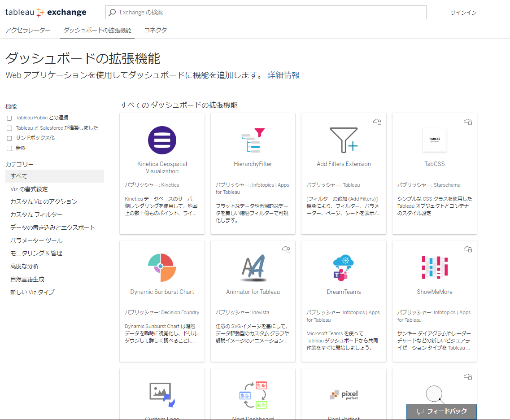The width and height of the screenshot is (510, 420).
Task: Switch to the アクセラレーター tab
Action: pos(28,30)
